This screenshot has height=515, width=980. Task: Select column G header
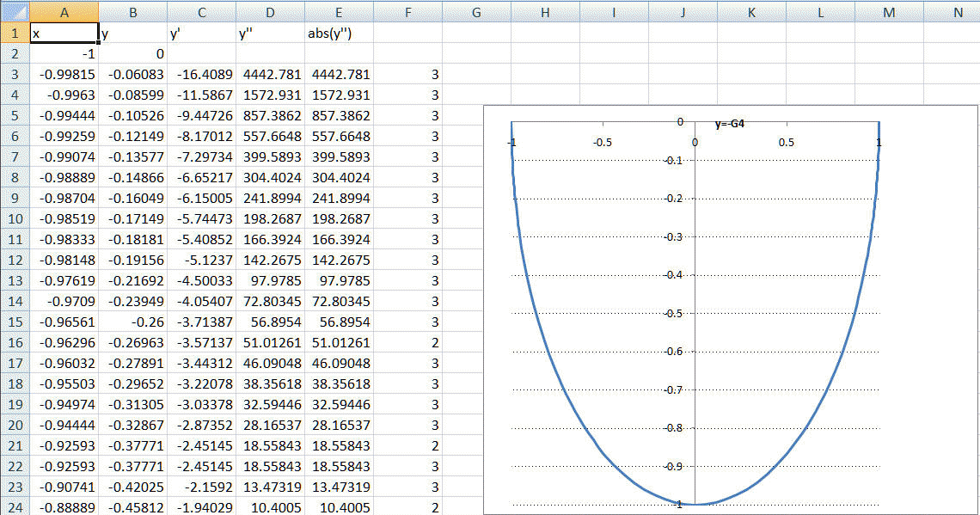(476, 12)
